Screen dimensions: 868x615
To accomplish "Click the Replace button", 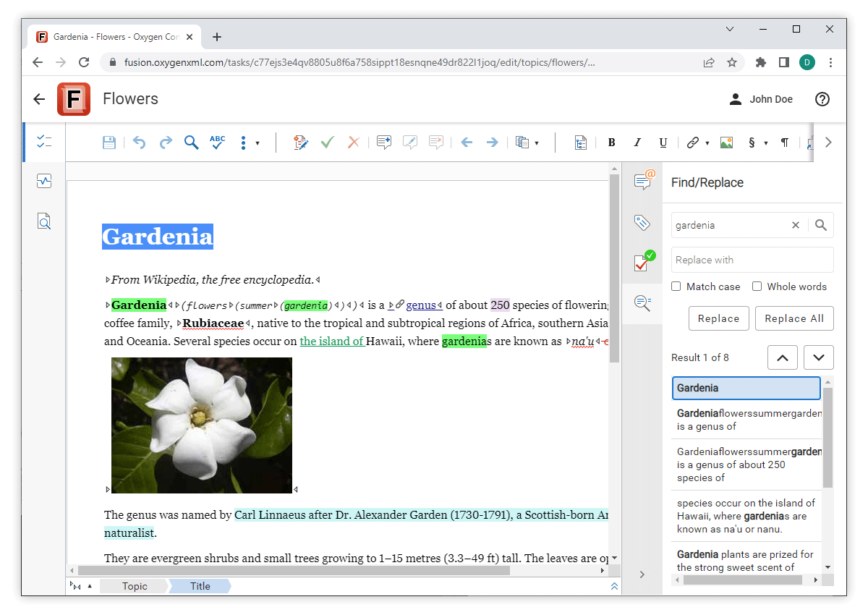I will [x=719, y=318].
